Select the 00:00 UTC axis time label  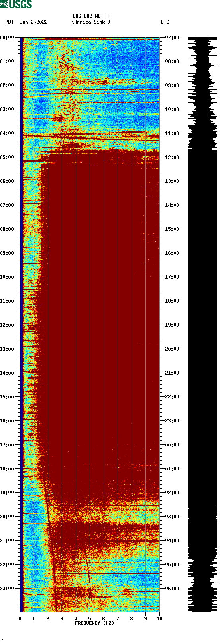click(172, 445)
